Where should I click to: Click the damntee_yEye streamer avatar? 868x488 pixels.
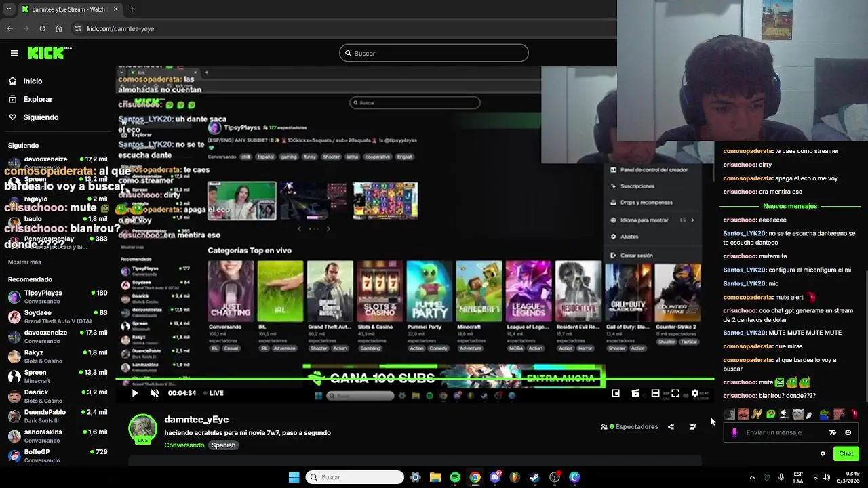(x=142, y=428)
